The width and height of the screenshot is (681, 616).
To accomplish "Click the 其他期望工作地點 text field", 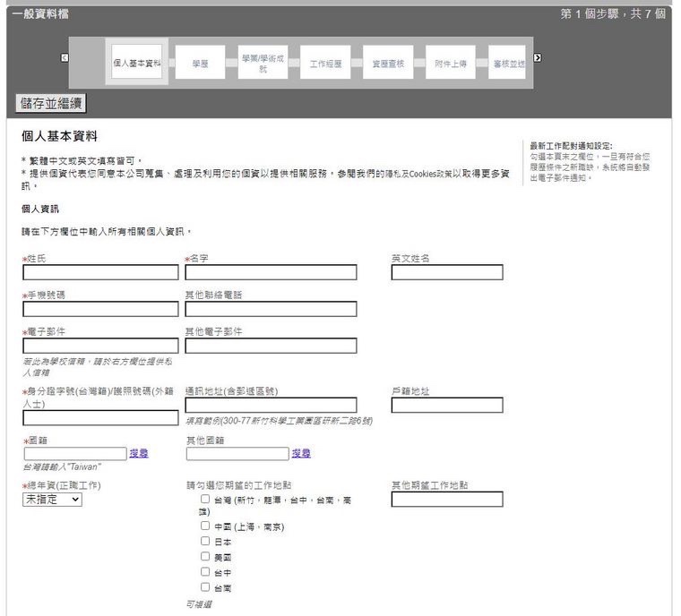I will pos(446,500).
